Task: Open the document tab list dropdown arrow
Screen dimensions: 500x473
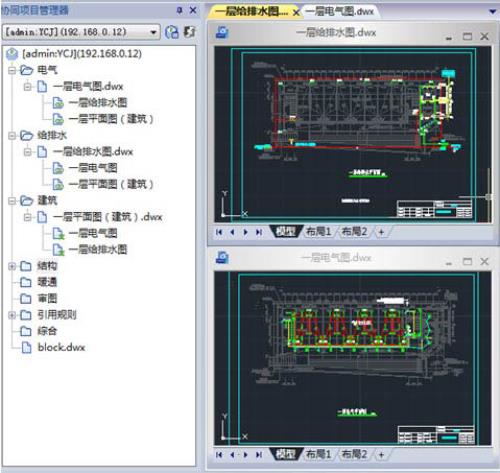Action: [492, 12]
